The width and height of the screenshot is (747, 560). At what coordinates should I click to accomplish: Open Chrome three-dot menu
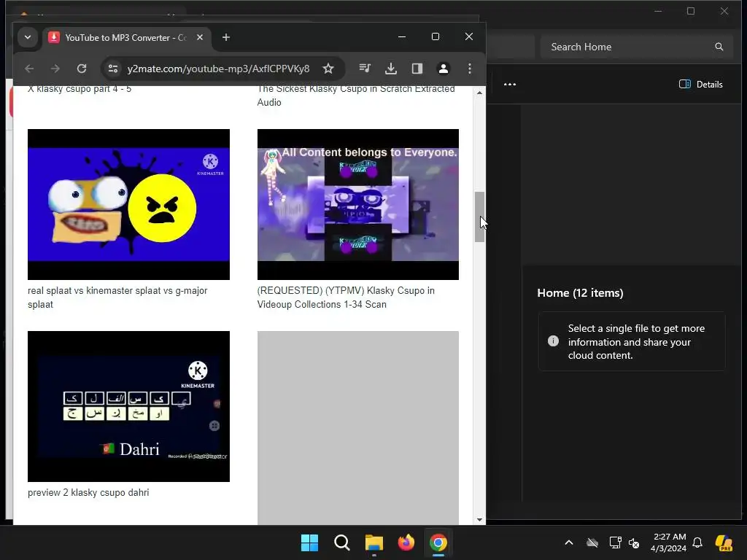[469, 69]
